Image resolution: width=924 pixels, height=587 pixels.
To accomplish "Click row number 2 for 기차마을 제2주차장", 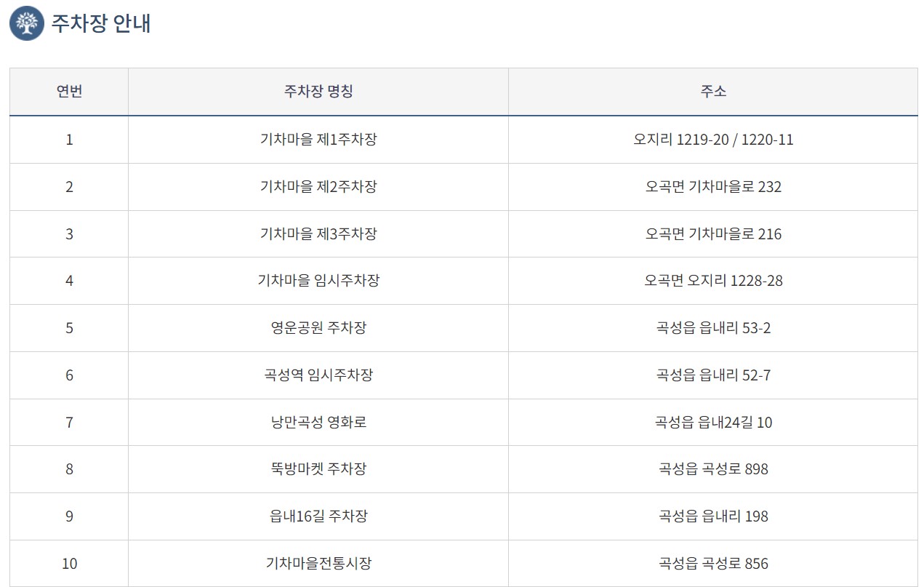I will [x=69, y=187].
